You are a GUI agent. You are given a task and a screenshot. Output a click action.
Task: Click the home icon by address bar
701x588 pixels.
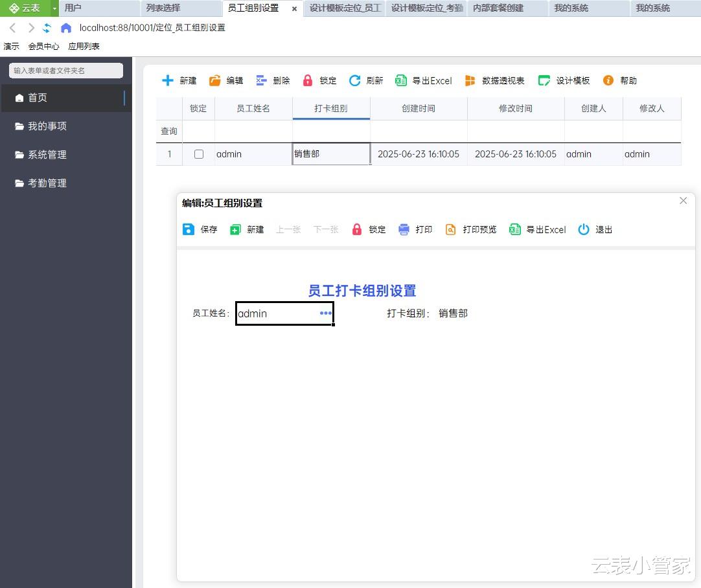coord(66,28)
